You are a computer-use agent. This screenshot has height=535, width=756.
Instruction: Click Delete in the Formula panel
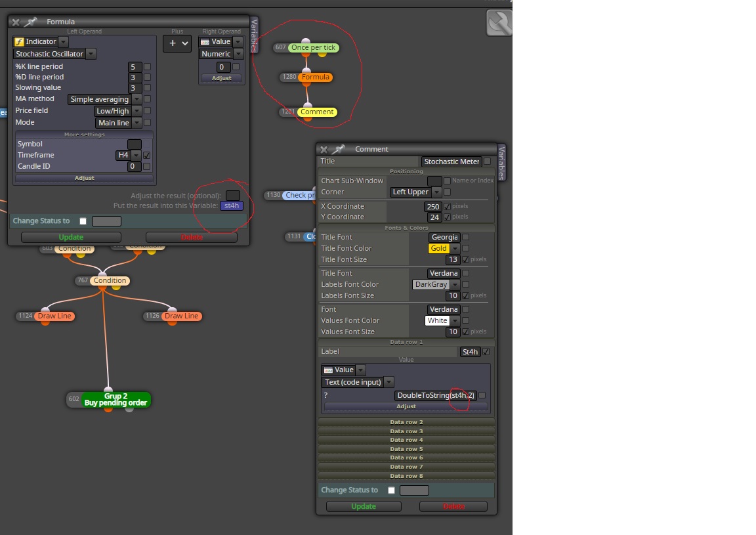[x=192, y=237]
